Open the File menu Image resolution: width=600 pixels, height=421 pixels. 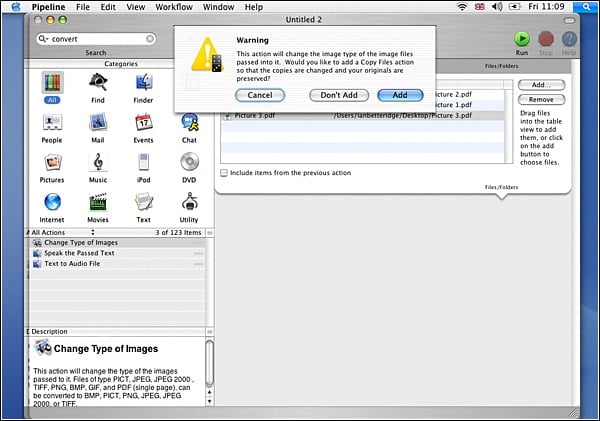tap(83, 7)
